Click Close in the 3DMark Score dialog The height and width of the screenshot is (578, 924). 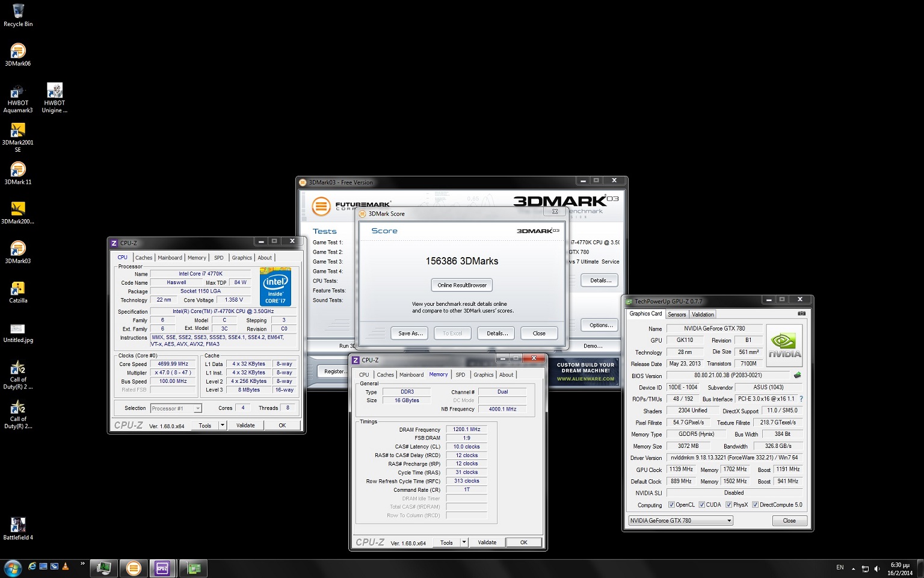pos(539,333)
